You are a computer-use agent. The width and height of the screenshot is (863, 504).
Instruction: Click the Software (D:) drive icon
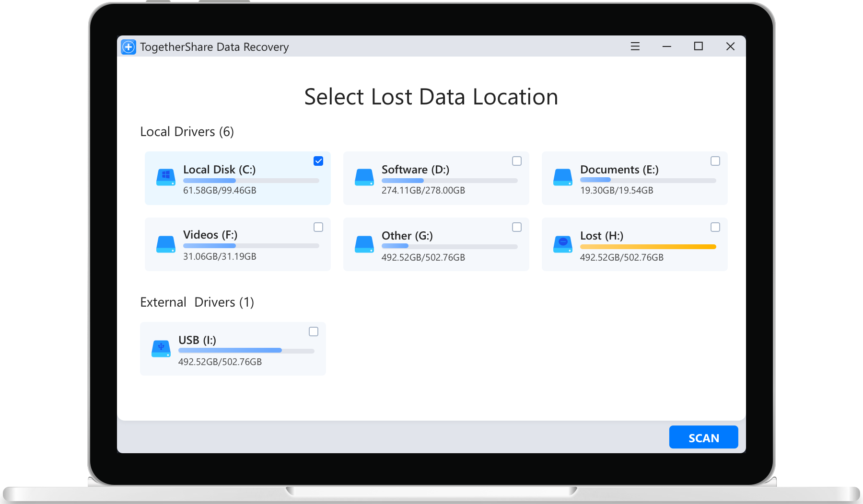[364, 177]
